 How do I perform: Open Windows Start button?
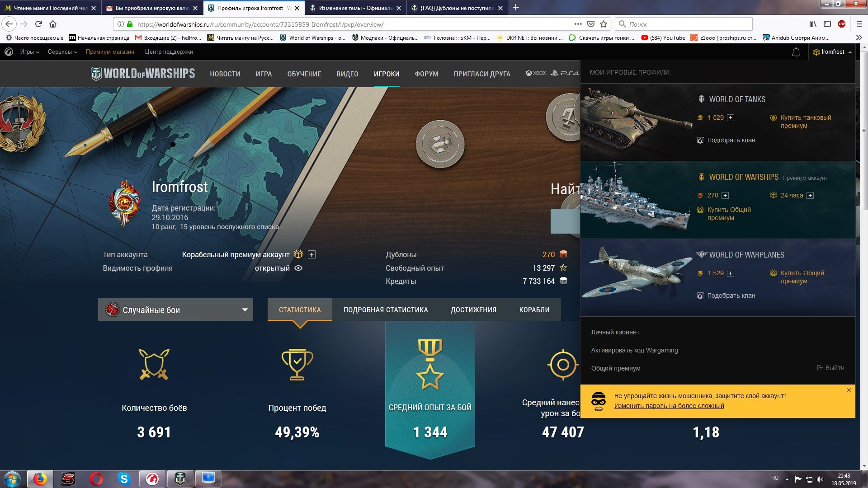12,479
